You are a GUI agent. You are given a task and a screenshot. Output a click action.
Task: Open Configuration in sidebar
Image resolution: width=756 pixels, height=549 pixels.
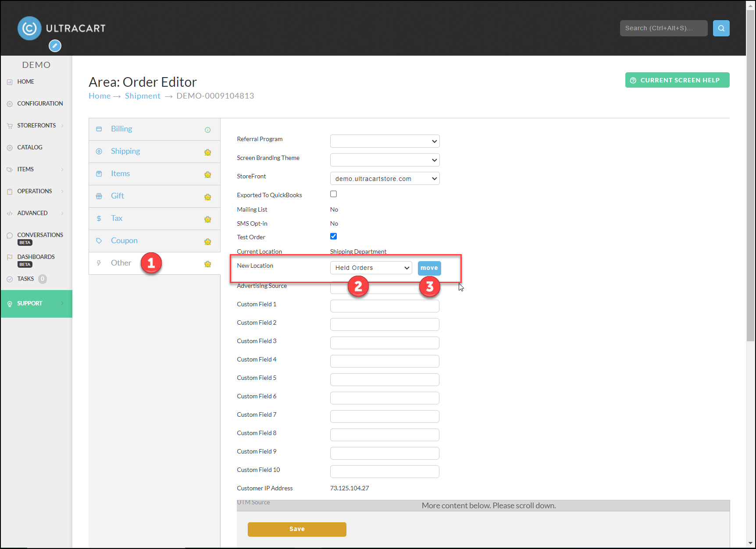click(x=40, y=104)
